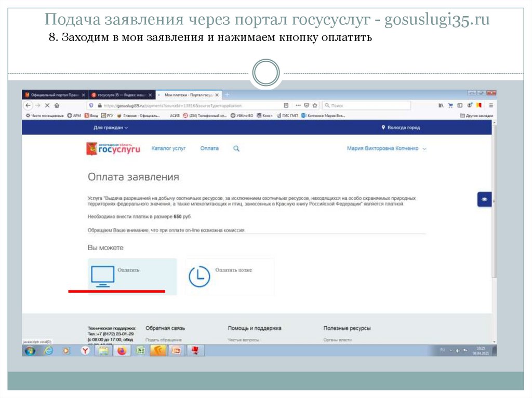Expand the Для граждан dropdown

[x=111, y=128]
